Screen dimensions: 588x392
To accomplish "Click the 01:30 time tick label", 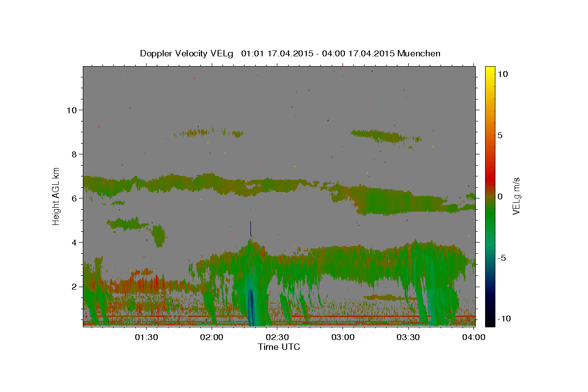I will click(x=147, y=337).
